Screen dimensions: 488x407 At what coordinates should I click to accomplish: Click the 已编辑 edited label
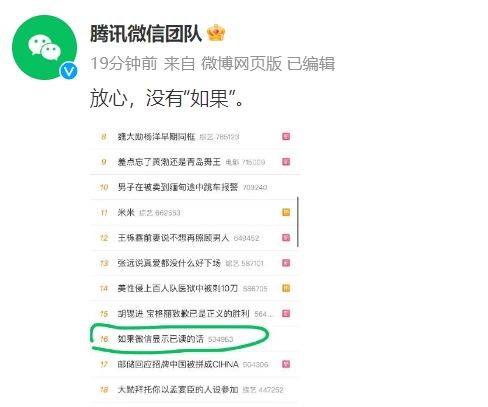[311, 63]
